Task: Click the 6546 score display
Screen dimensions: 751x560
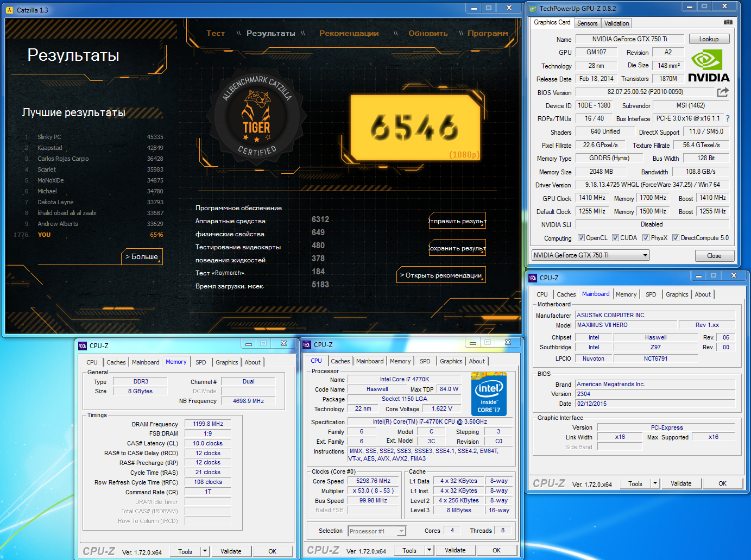Action: click(415, 128)
